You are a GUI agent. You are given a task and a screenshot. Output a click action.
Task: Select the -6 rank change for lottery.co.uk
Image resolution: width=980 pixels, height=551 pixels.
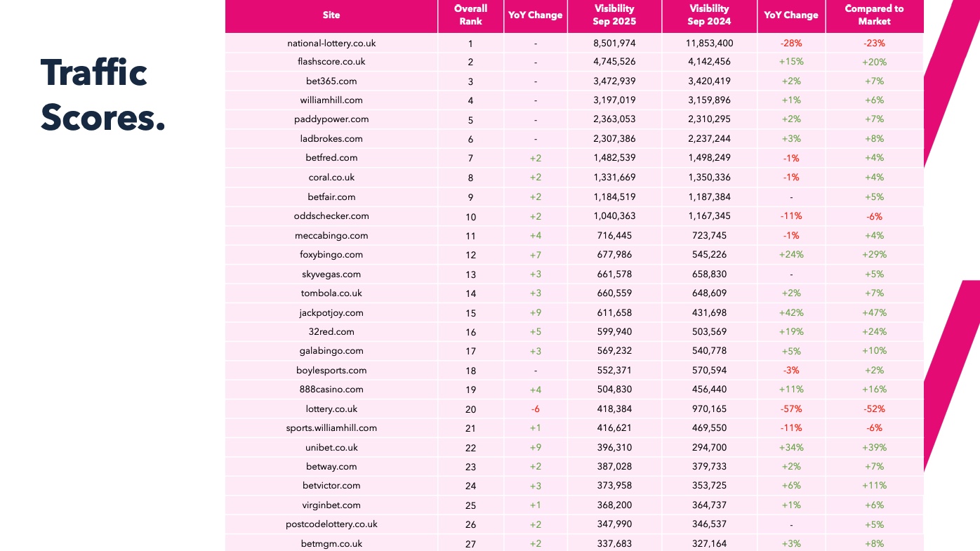[x=536, y=409]
